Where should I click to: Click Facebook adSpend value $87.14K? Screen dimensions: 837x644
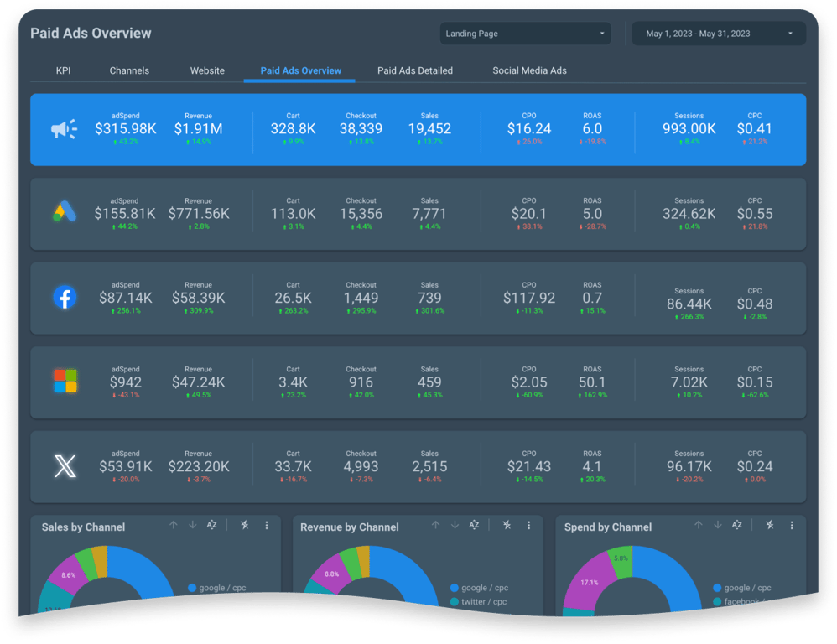point(126,298)
